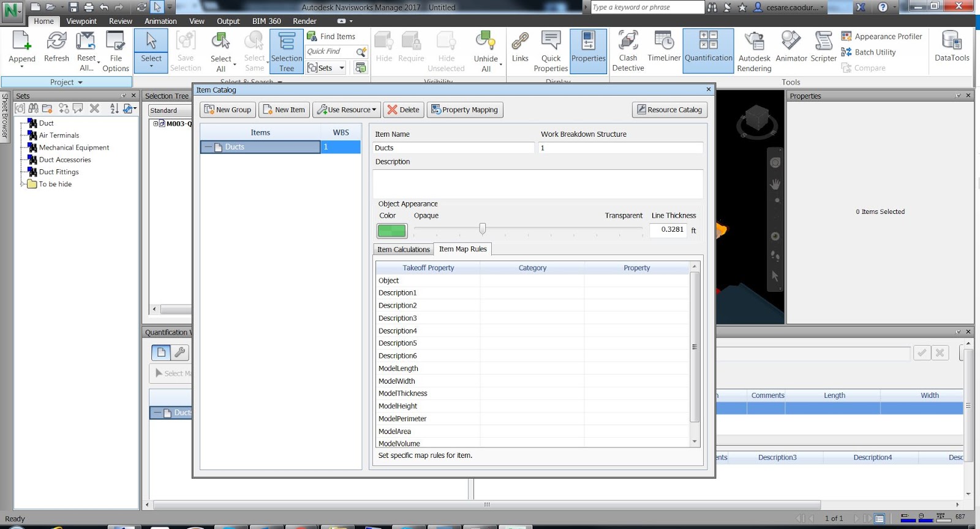Image resolution: width=980 pixels, height=529 pixels.
Task: Click the Help question mark icon
Action: pyautogui.click(x=883, y=7)
